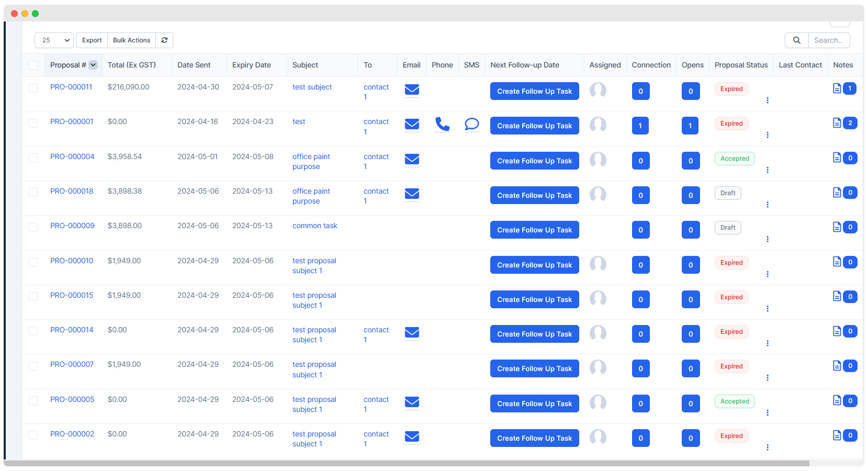The height and width of the screenshot is (471, 868).
Task: Click the Date Sent column header
Action: coord(194,65)
